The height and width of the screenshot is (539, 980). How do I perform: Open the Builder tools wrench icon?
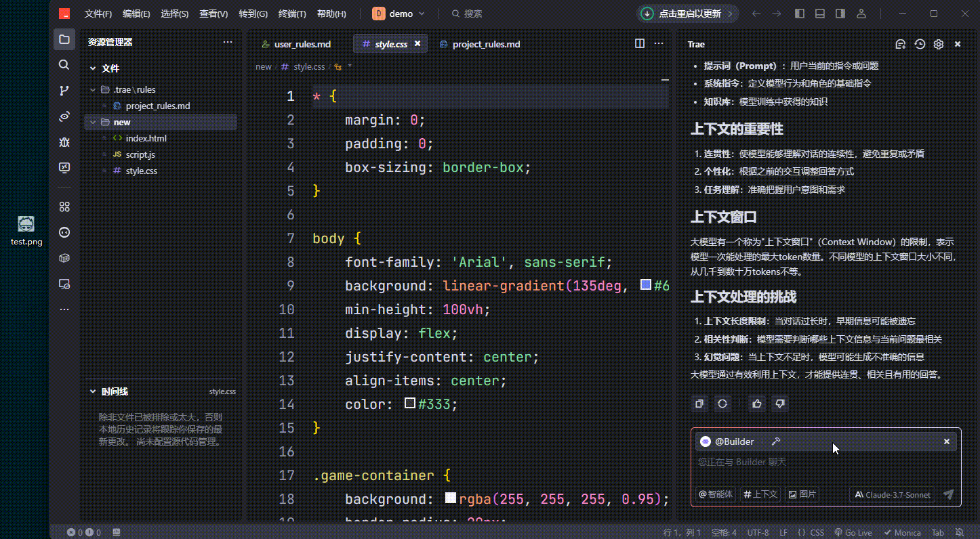coord(776,441)
